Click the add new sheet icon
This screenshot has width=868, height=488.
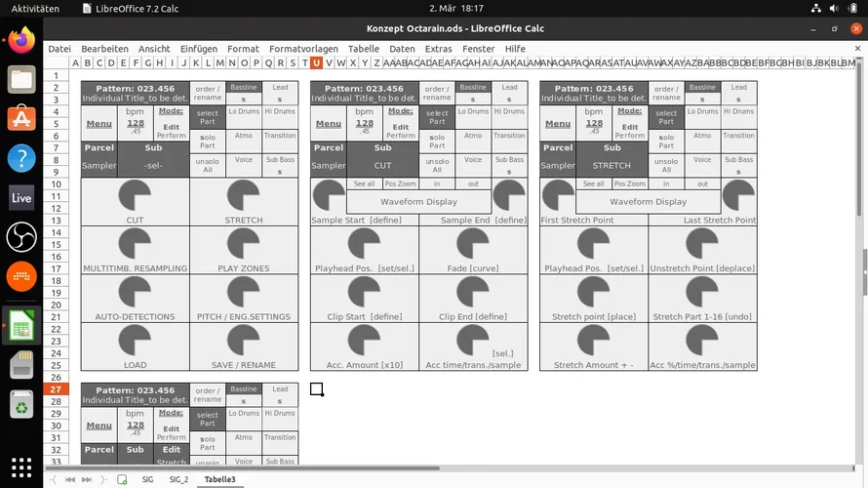[122, 479]
